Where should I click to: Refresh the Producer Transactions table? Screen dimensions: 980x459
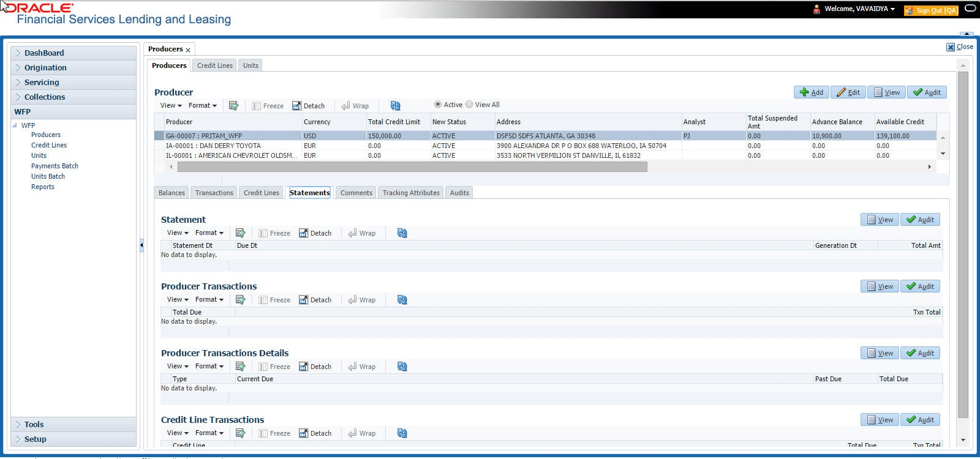click(x=402, y=300)
